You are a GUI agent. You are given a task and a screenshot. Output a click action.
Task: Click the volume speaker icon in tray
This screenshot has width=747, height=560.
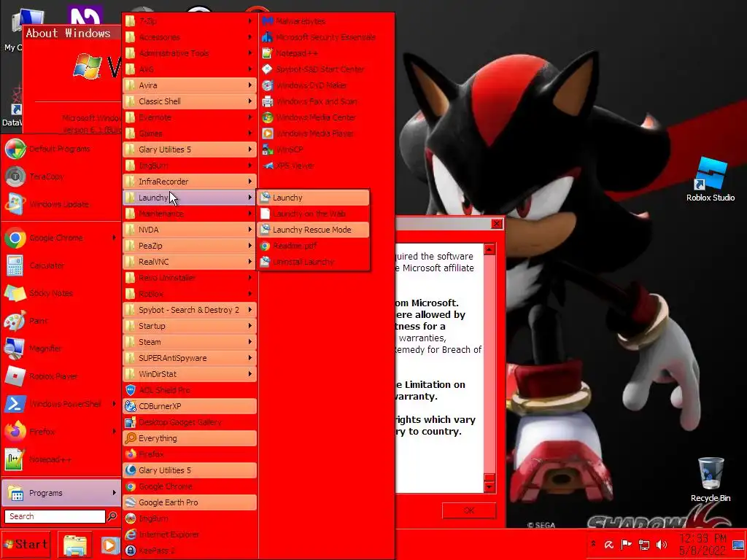[661, 544]
